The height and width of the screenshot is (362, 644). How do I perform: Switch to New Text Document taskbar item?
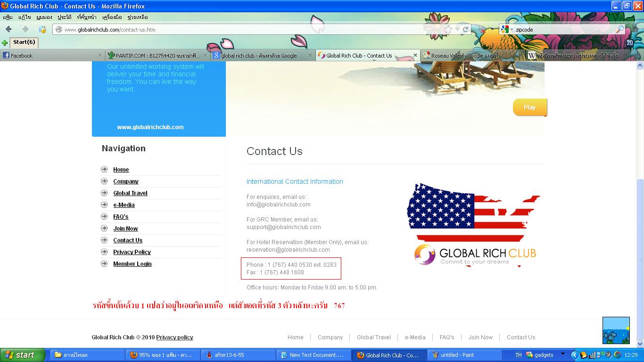tap(313, 355)
